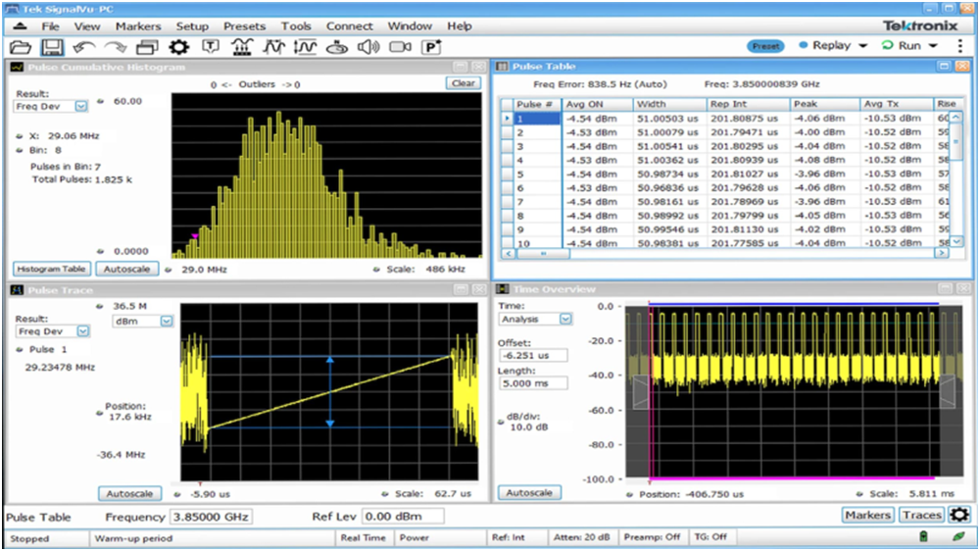The width and height of the screenshot is (980, 551).
Task: Open Result dropdown in Pulse Cumulative Histogram
Action: [52, 106]
